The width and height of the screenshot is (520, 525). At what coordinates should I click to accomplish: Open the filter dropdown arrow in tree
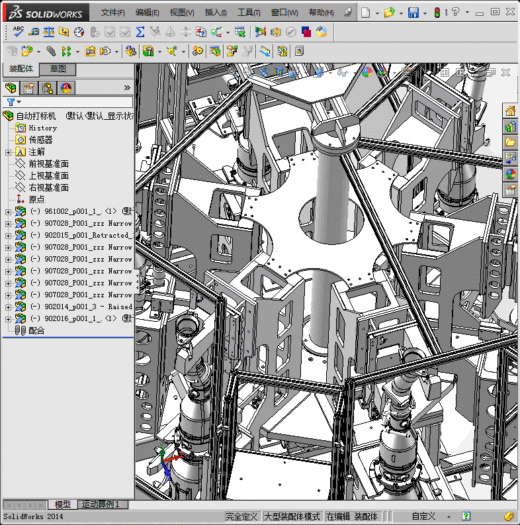point(19,102)
